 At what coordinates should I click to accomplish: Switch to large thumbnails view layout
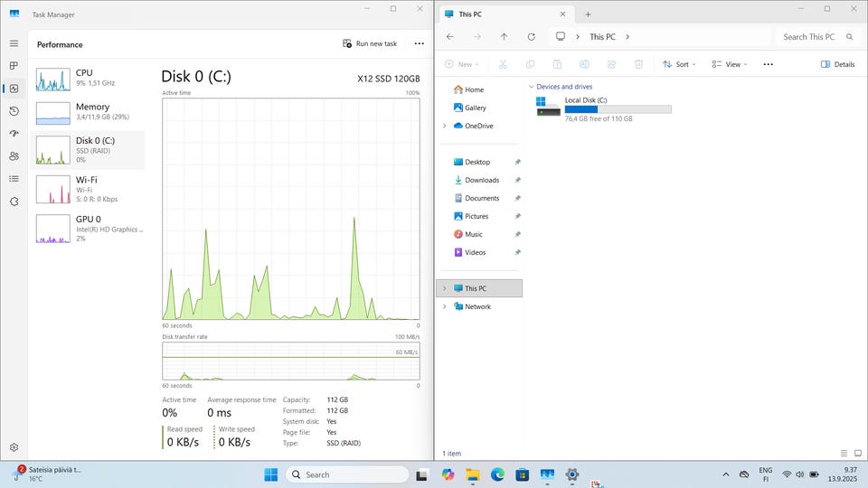click(x=857, y=453)
